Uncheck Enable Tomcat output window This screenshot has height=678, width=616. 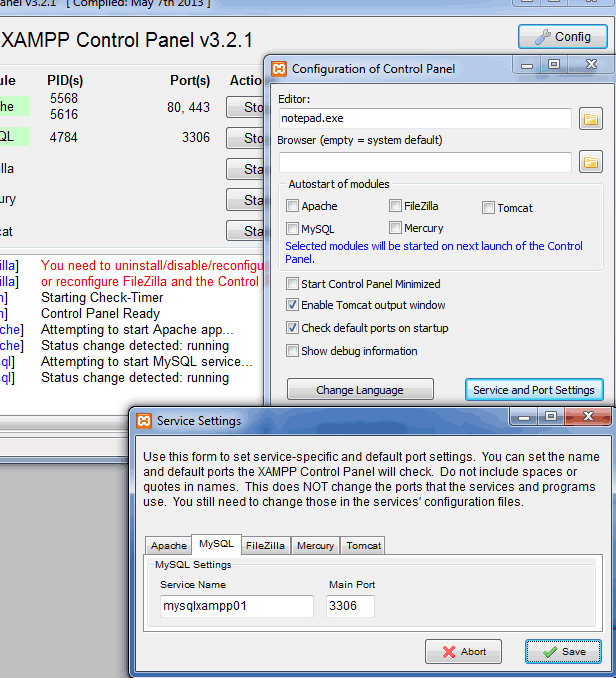(x=292, y=305)
